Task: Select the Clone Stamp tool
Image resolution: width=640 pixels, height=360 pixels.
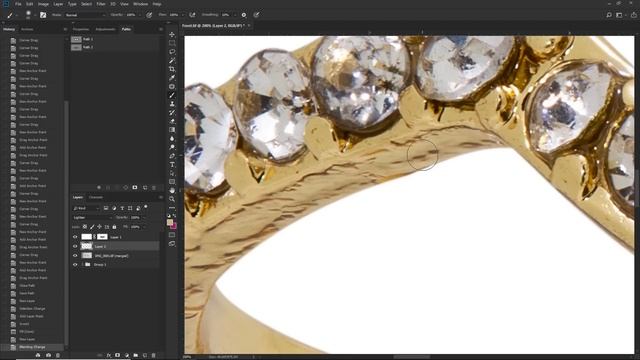Action: [172, 104]
